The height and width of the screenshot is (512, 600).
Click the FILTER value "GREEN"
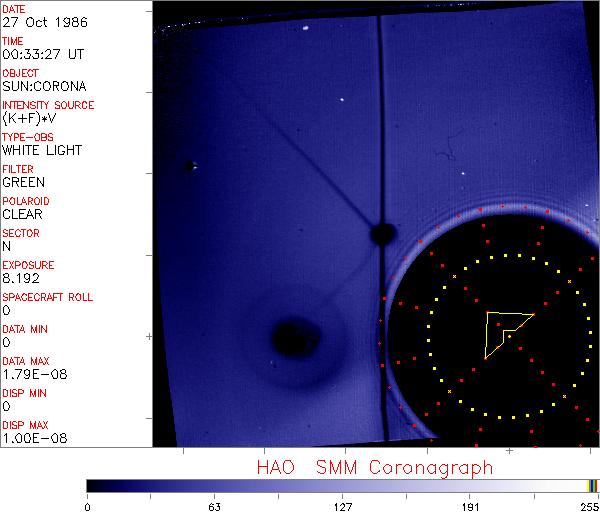point(23,182)
